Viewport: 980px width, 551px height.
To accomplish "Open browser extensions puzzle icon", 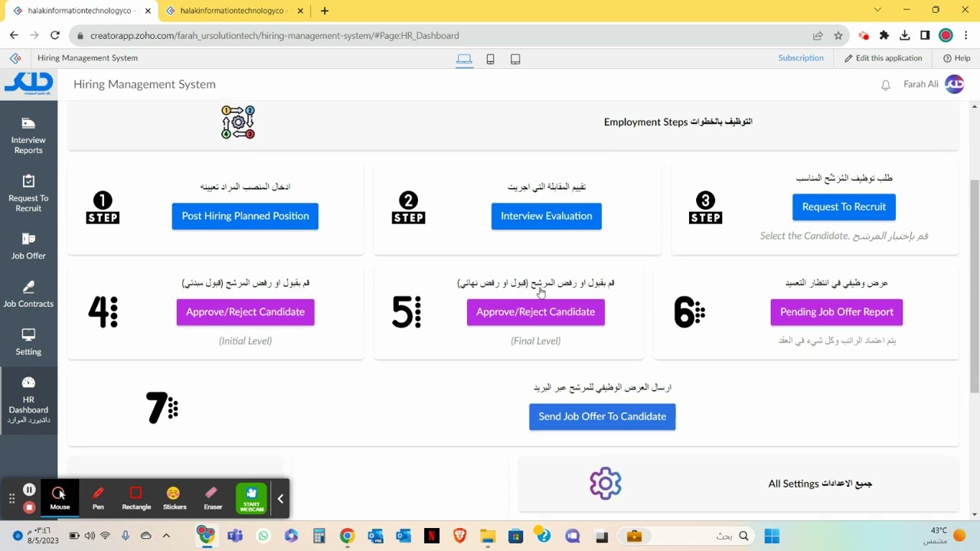I will (884, 35).
